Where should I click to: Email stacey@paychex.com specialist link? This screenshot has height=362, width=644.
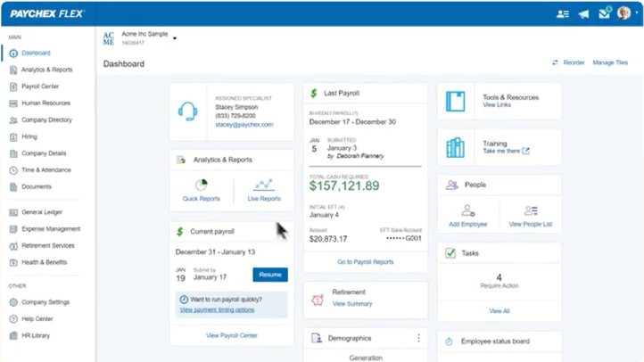(x=244, y=124)
